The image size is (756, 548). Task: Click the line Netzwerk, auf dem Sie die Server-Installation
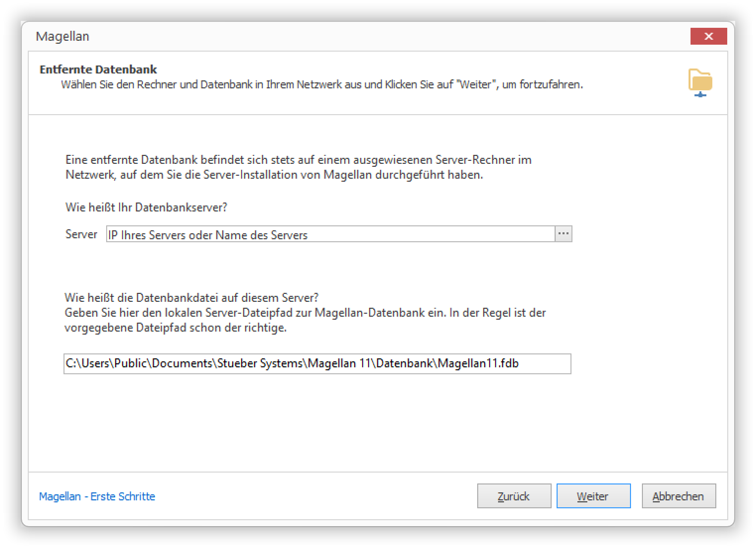click(274, 175)
